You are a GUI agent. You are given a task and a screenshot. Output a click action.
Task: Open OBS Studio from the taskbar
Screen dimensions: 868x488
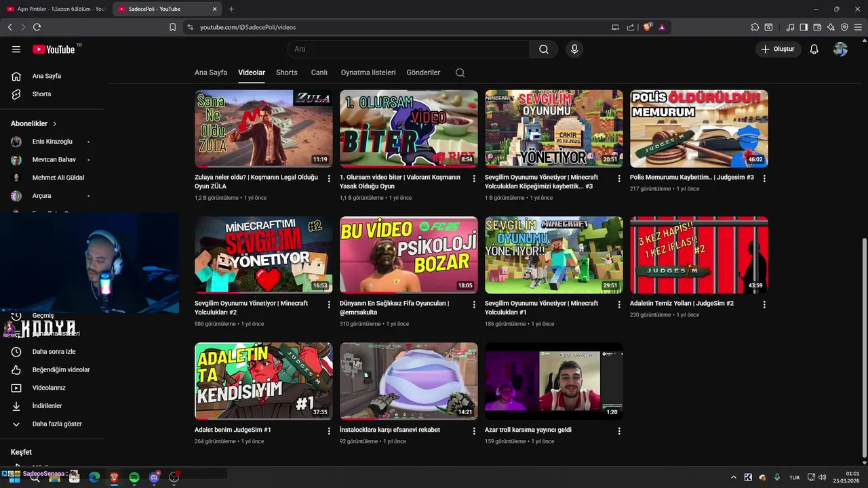pyautogui.click(x=174, y=477)
